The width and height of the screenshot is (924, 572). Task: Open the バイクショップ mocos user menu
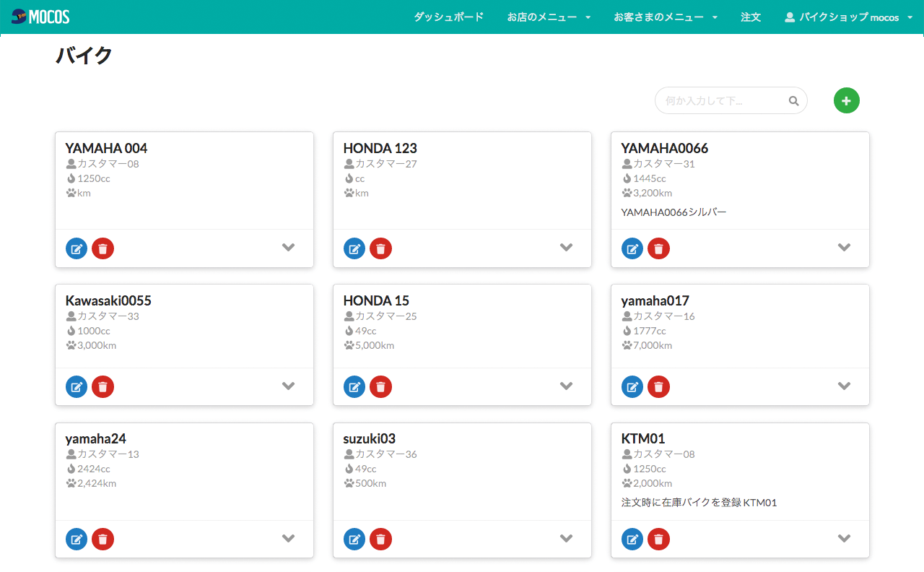(849, 17)
